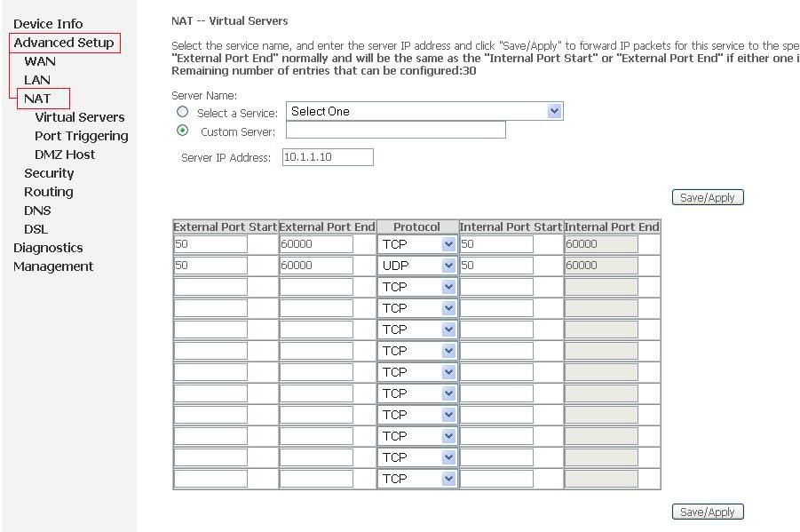Select NAT in the sidebar

pyautogui.click(x=37, y=99)
